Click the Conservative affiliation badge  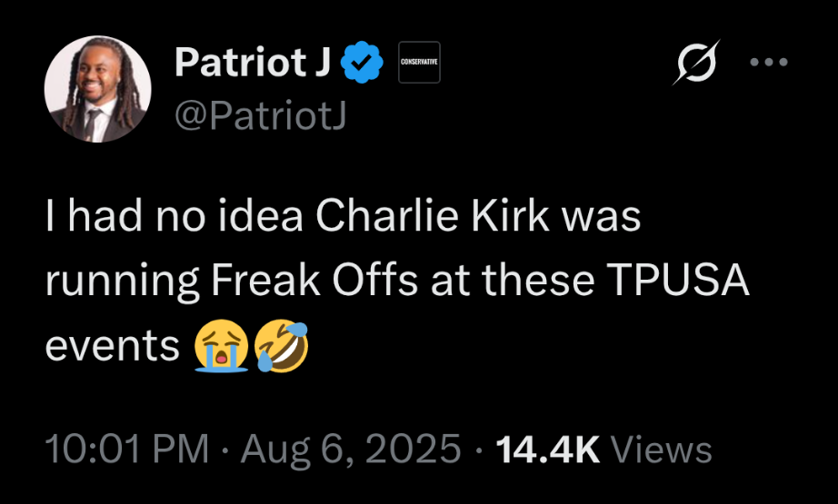point(419,62)
